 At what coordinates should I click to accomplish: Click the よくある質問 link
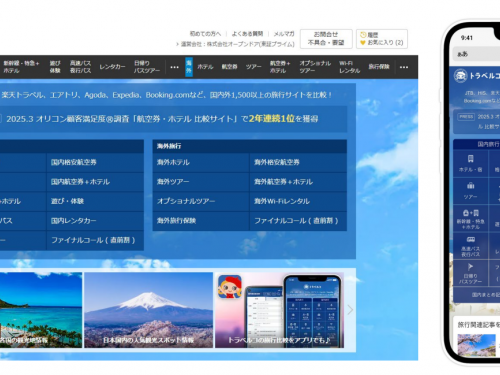coord(247,34)
